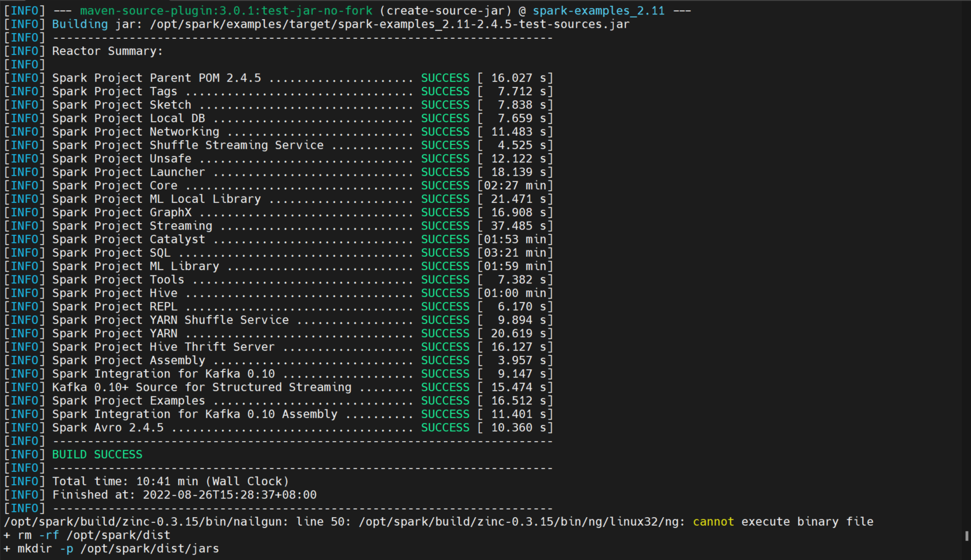Select the 'Spark Project Unsafe' module name

(x=122, y=159)
